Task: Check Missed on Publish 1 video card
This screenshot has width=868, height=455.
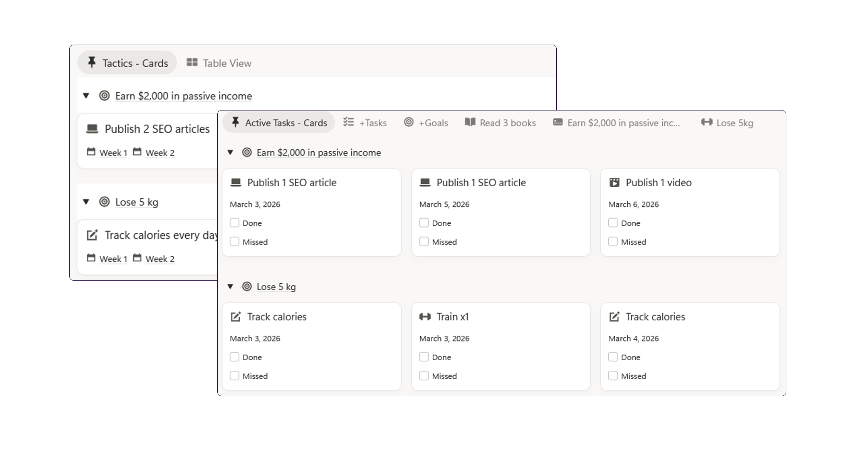Action: point(613,242)
